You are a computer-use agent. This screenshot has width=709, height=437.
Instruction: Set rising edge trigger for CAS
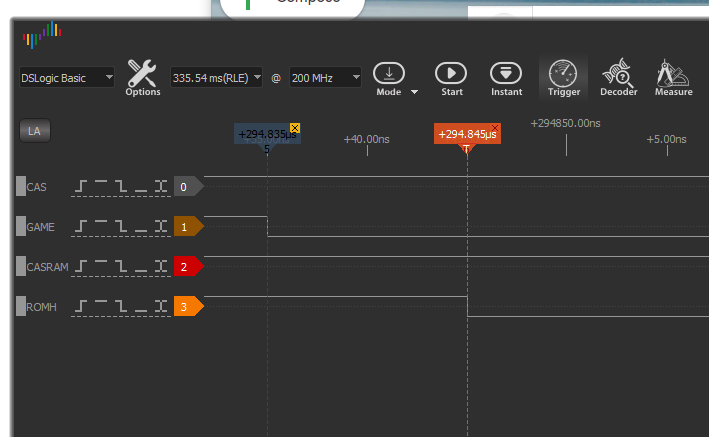(x=81, y=186)
